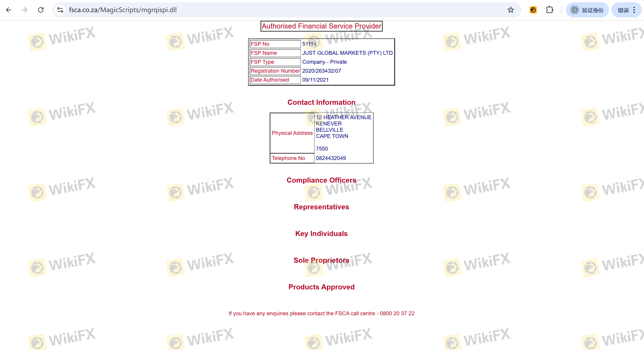This screenshot has height=350, width=644.
Task: Open the yellow WikiFX extension icon
Action: click(x=533, y=10)
